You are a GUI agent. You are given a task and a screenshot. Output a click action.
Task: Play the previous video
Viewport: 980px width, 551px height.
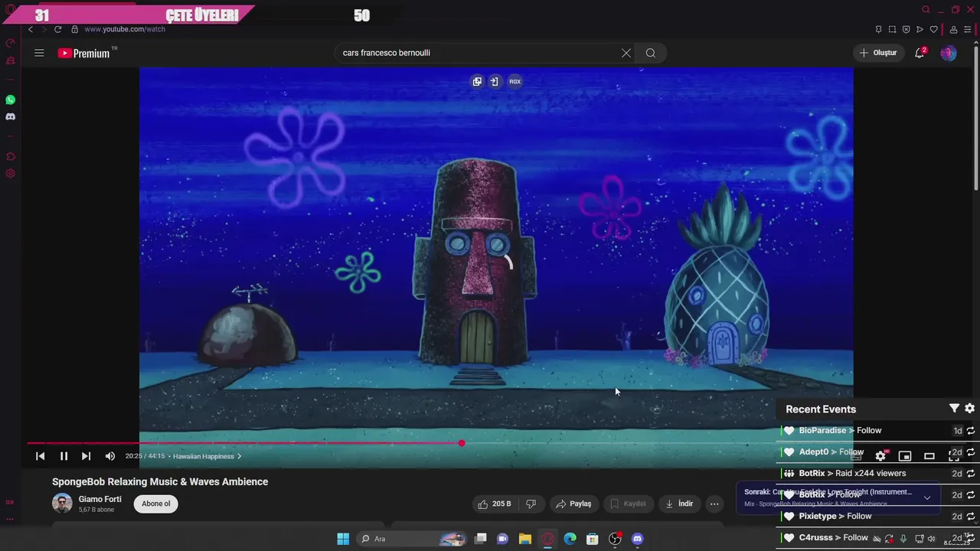click(x=41, y=456)
